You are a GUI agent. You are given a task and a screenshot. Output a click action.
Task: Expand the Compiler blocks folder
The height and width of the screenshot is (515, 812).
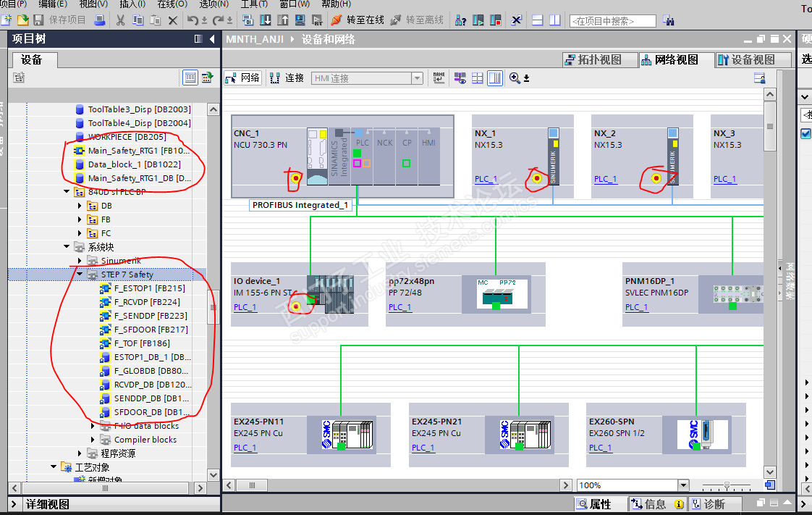coord(93,440)
